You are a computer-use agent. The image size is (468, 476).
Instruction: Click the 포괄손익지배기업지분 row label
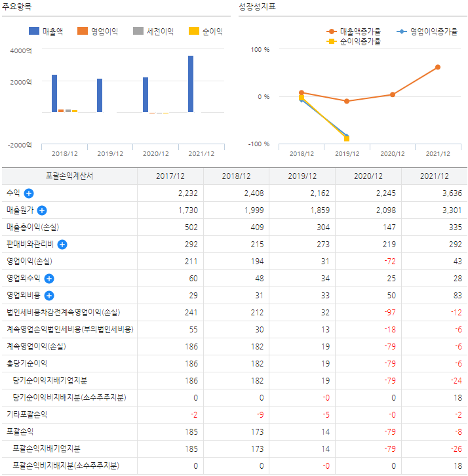coord(47,448)
